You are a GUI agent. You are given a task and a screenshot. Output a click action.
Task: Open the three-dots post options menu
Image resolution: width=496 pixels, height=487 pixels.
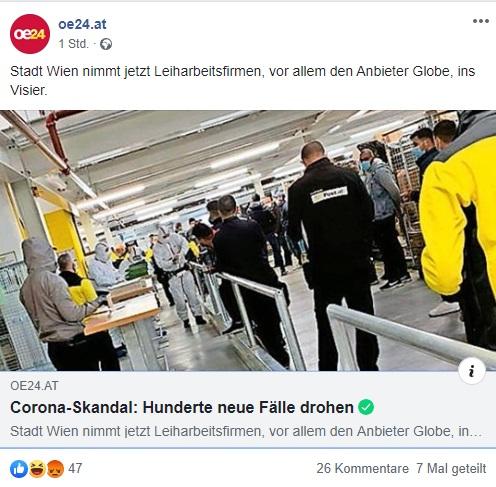481,21
